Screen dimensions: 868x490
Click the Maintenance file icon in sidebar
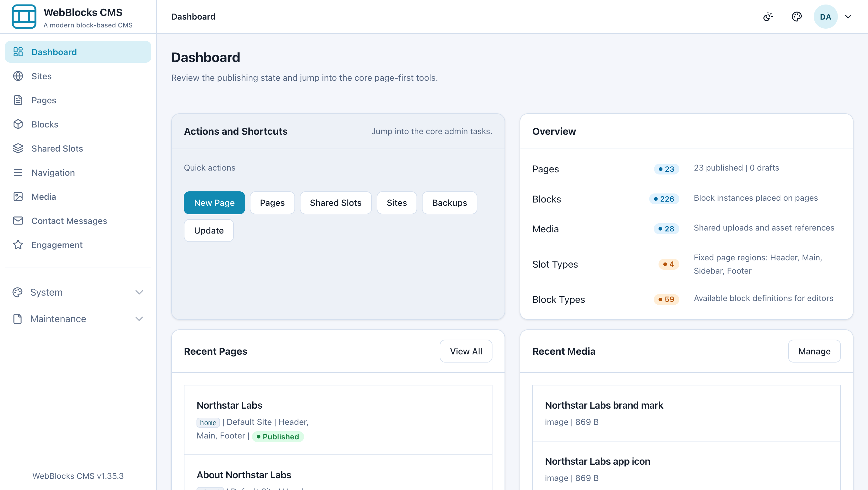coord(17,319)
